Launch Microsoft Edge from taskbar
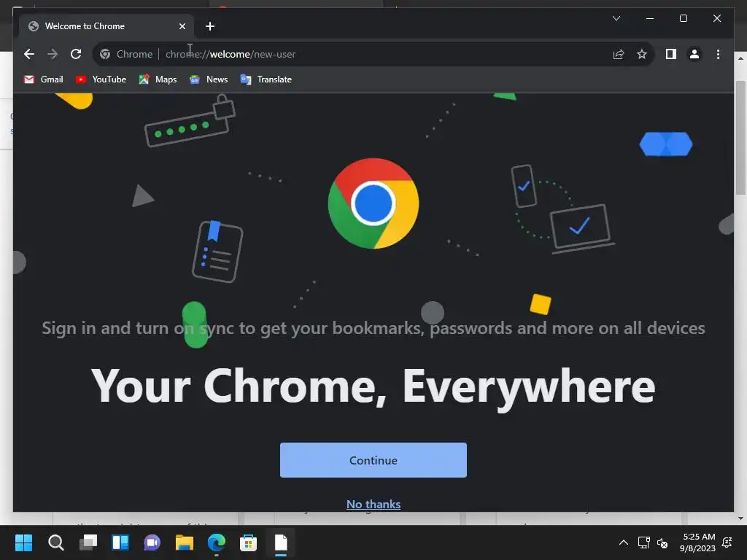This screenshot has height=560, width=747. 216,542
